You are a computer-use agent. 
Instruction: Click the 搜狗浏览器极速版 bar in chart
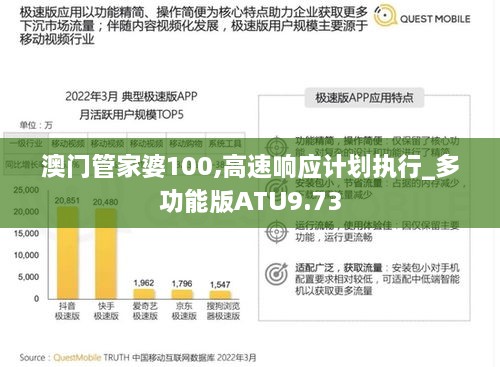coord(220,295)
